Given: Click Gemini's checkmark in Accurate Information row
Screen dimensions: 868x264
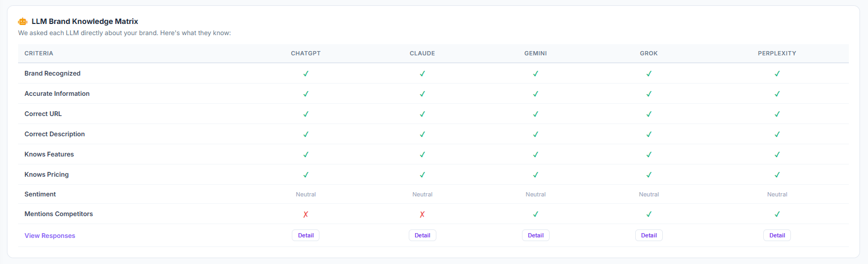Looking at the screenshot, I should (536, 94).
